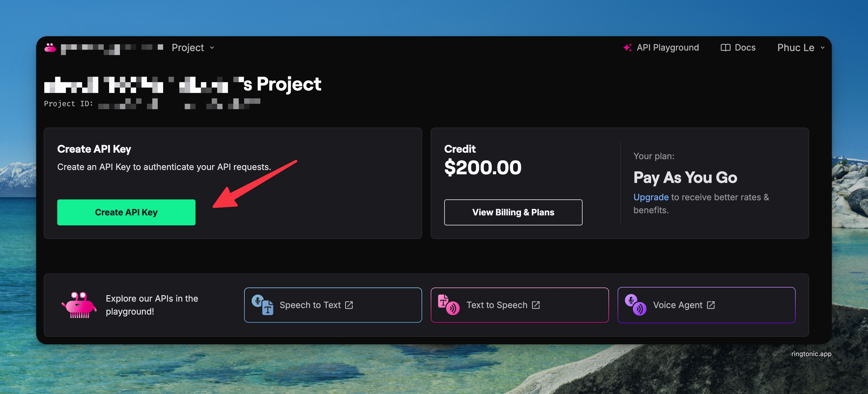Click the Voice Agent microphone icon
This screenshot has height=394, width=868.
point(635,305)
